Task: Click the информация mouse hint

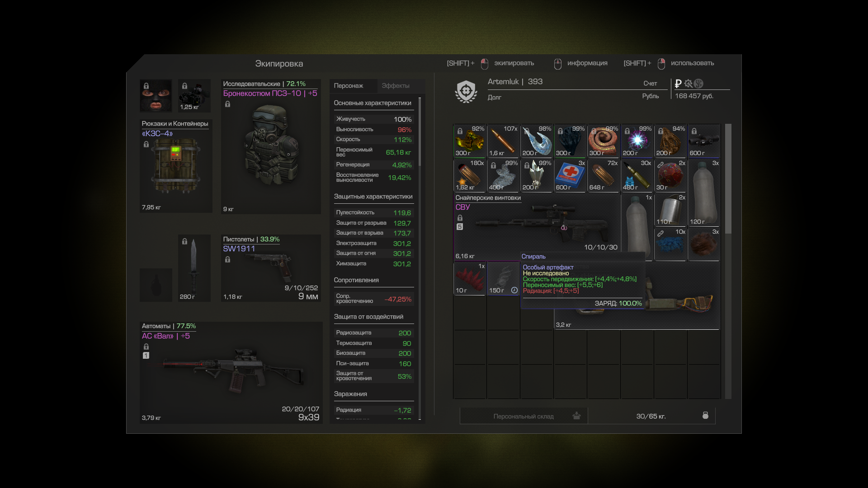Action: pos(581,63)
